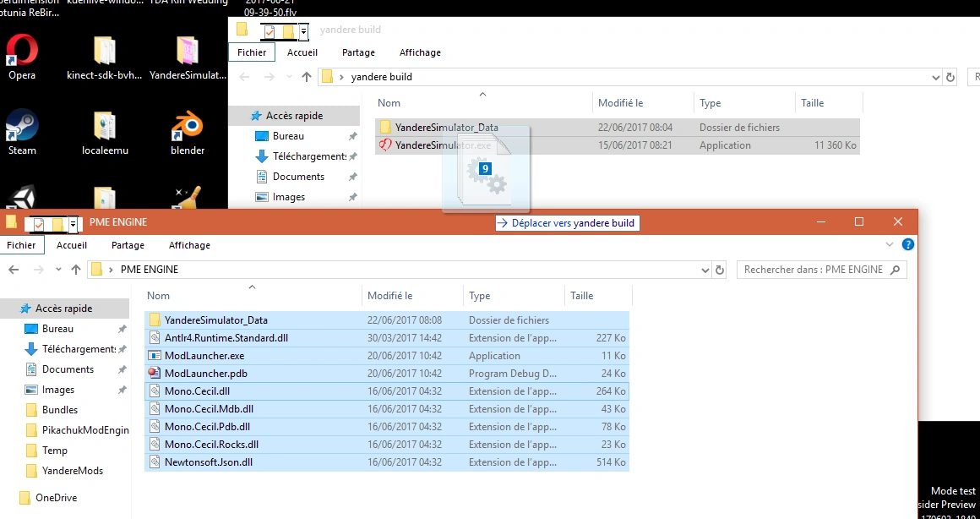Open the PME ENGINE address bar history dropdown

705,270
